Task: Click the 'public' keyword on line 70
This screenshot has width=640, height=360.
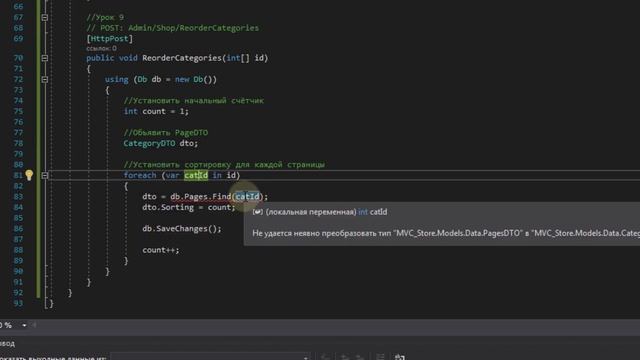Action: click(x=100, y=58)
